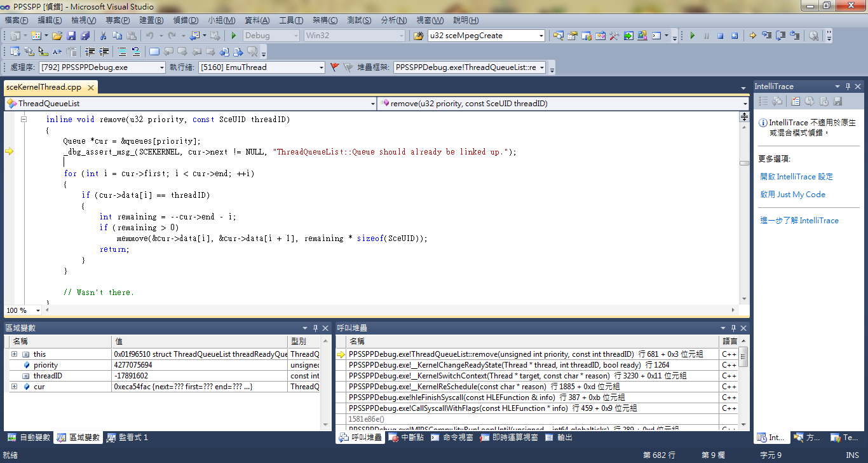Open the 執行緒 EmuThread dropdown
Screen dimensions: 868x463
[321, 67]
